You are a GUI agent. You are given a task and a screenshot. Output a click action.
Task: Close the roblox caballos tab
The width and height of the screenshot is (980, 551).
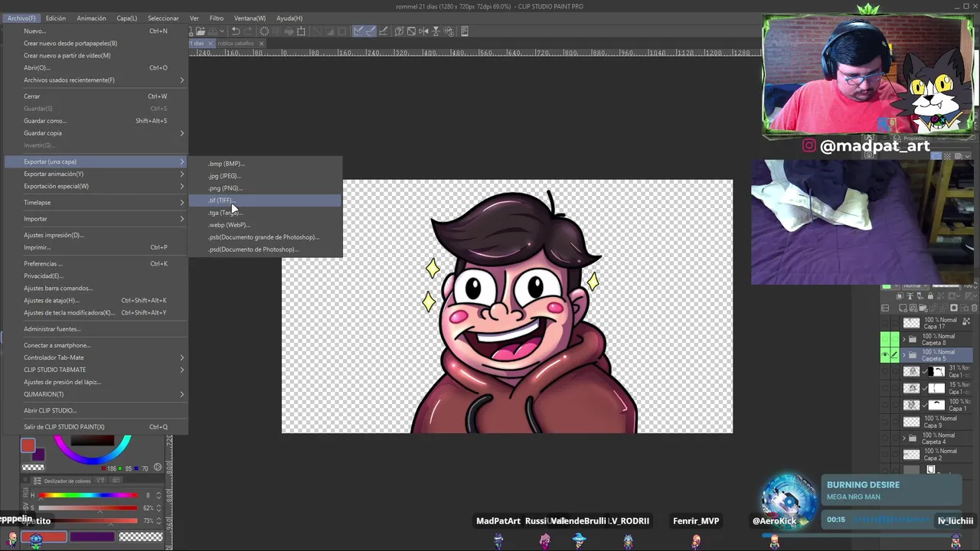point(261,44)
